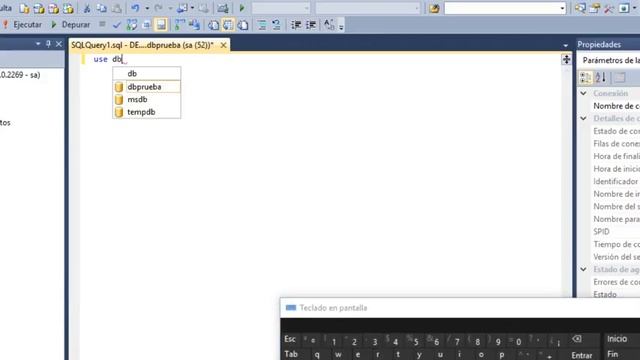Screen dimensions: 640x360
Task: Collapse the Conexión properties category
Action: coord(584,93)
